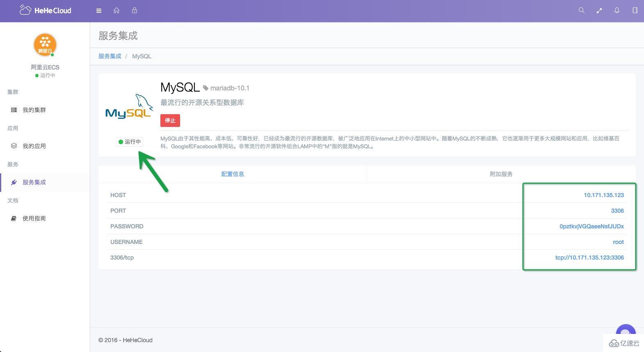Click the server icon beside 我的集群
The width and height of the screenshot is (644, 352).
[14, 110]
